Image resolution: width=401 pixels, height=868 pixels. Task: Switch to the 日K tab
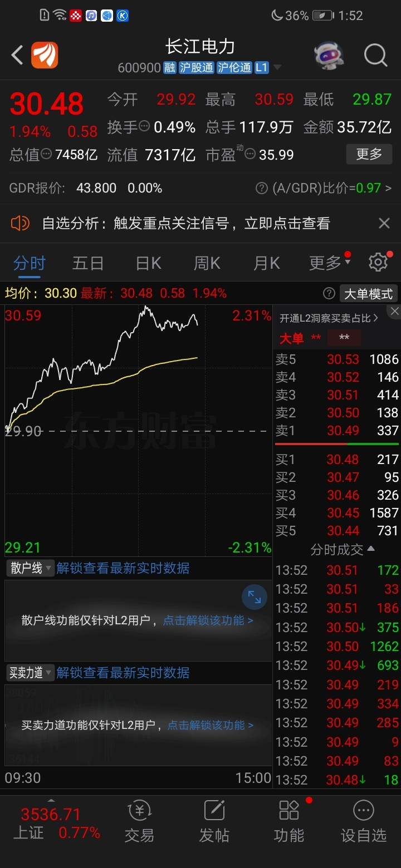(148, 263)
